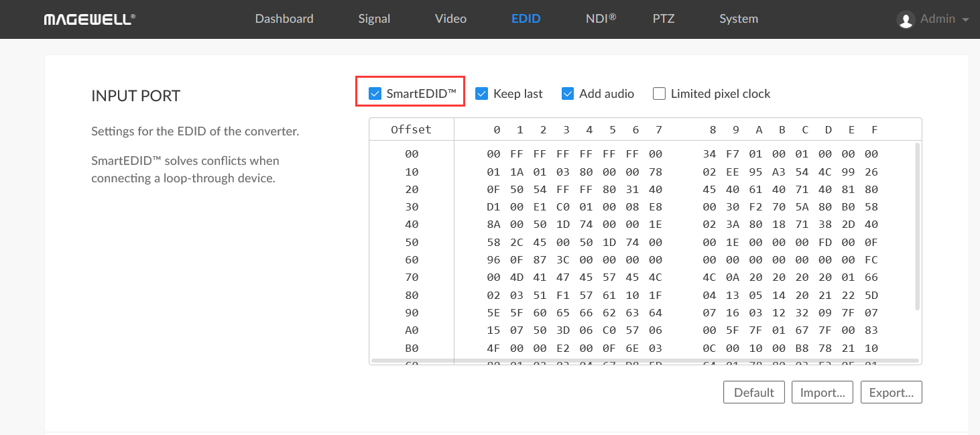Click the INPUT PORT heading

136,96
